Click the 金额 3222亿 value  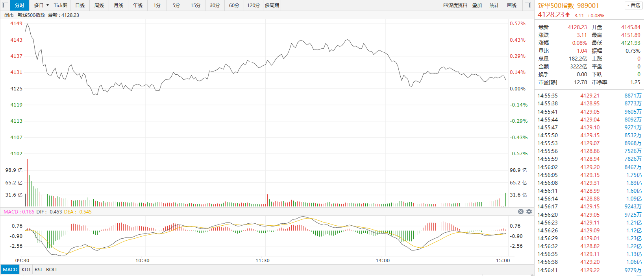tap(579, 66)
